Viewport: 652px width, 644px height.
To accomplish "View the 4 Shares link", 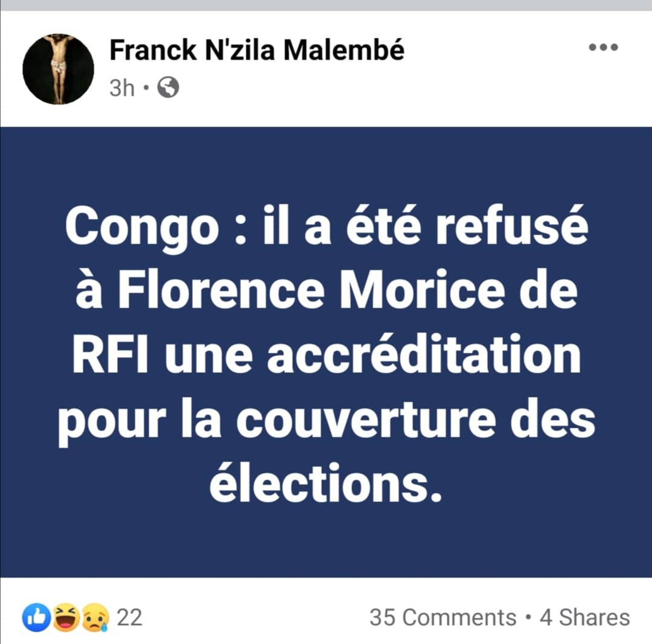I will [584, 618].
